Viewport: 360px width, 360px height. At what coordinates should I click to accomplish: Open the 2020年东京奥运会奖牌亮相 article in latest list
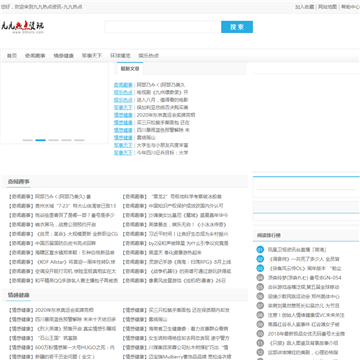[x=166, y=115]
